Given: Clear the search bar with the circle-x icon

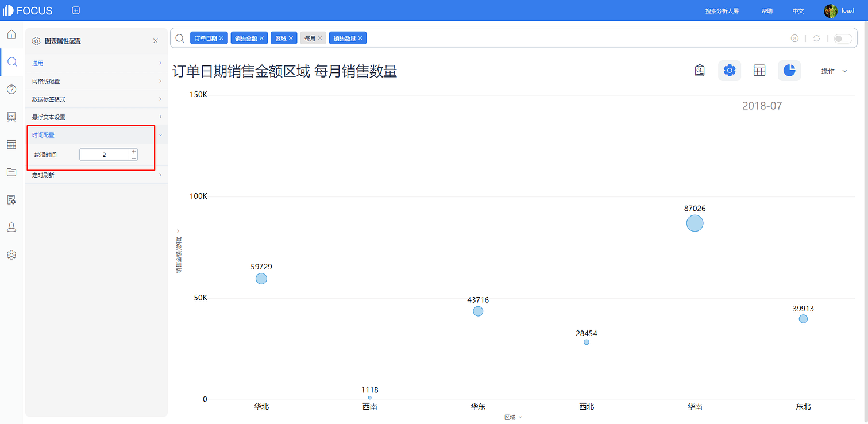Looking at the screenshot, I should 794,38.
